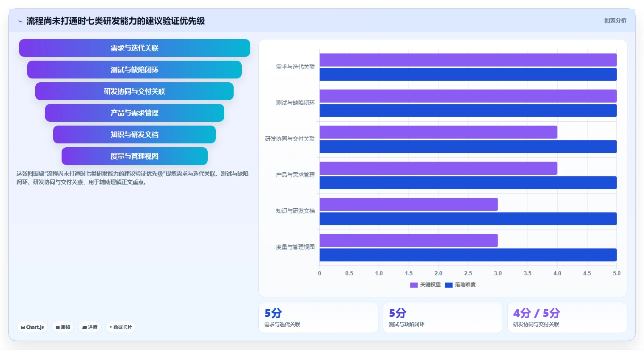Click the 产品与需求管理 y-axis label
Screen dimensions: 644x350
coord(295,175)
